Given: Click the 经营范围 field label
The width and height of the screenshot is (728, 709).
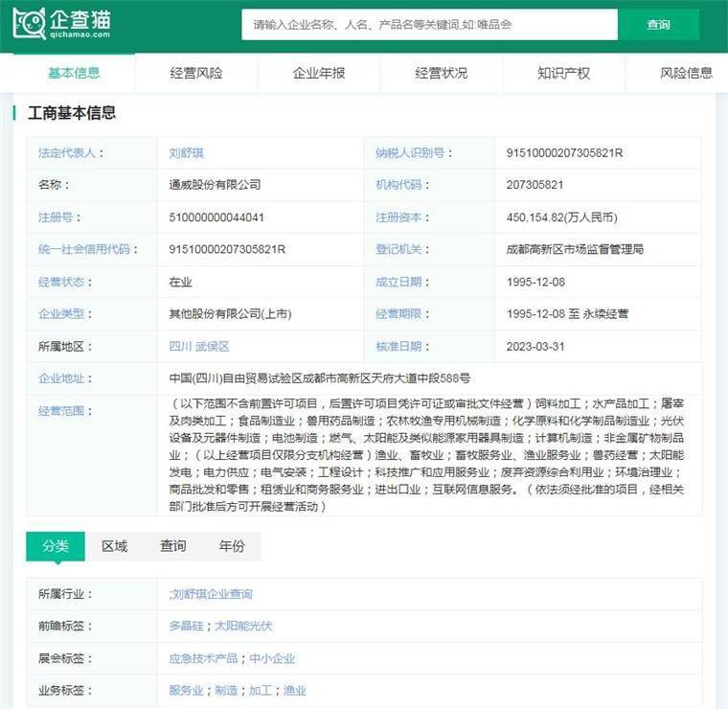Looking at the screenshot, I should [x=64, y=411].
